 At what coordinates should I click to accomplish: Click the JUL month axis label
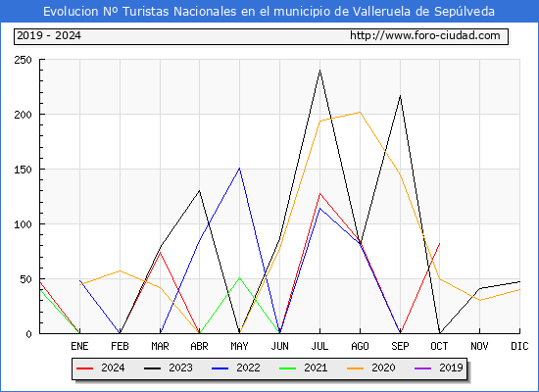[319, 346]
